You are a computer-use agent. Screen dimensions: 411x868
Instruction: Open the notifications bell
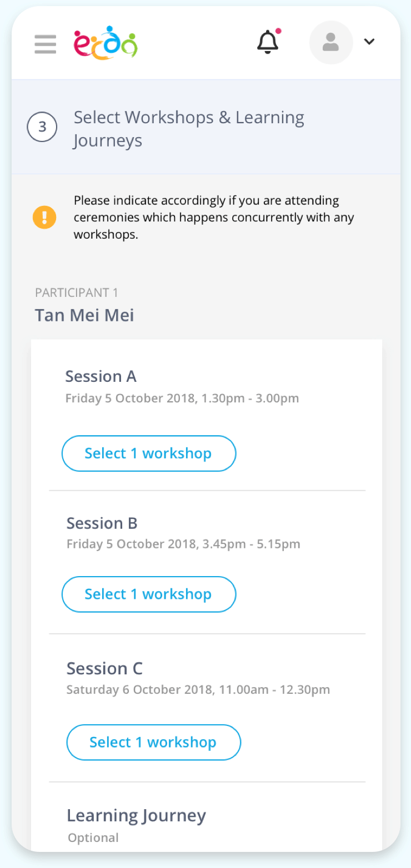coord(268,42)
